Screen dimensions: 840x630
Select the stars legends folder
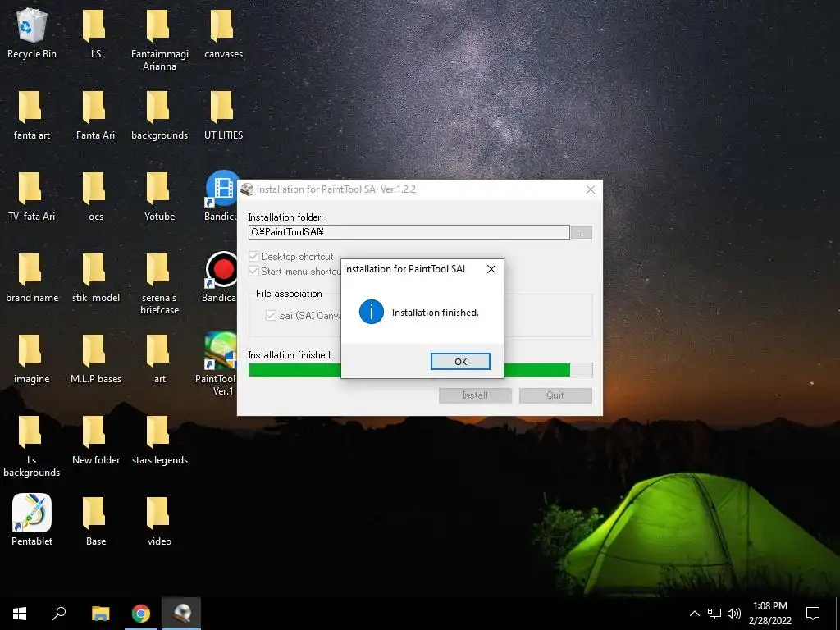[159, 441]
